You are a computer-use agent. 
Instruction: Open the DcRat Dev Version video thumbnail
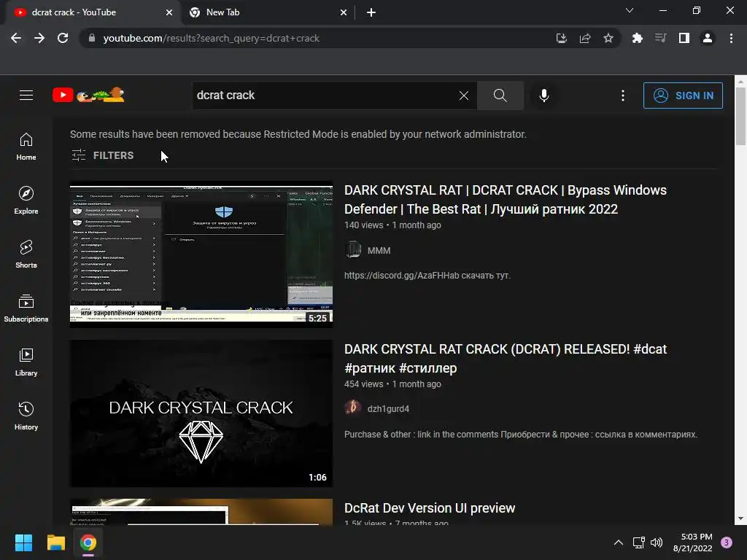(201, 512)
